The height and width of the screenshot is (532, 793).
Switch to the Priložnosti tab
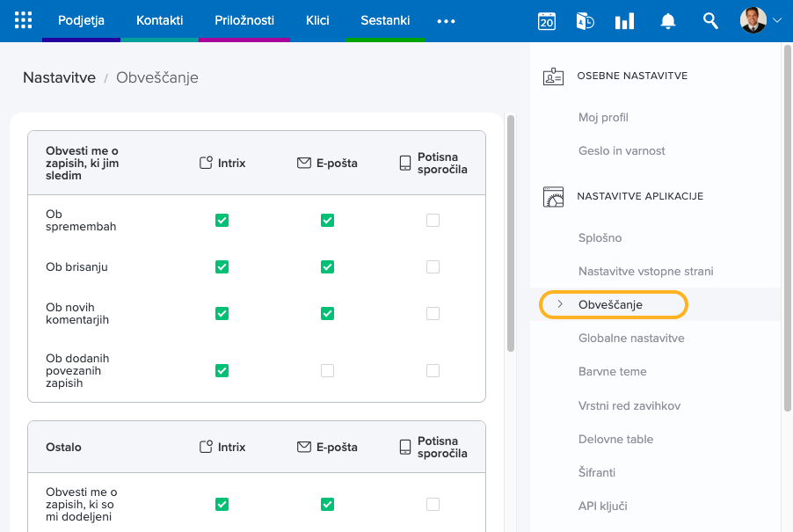click(244, 20)
